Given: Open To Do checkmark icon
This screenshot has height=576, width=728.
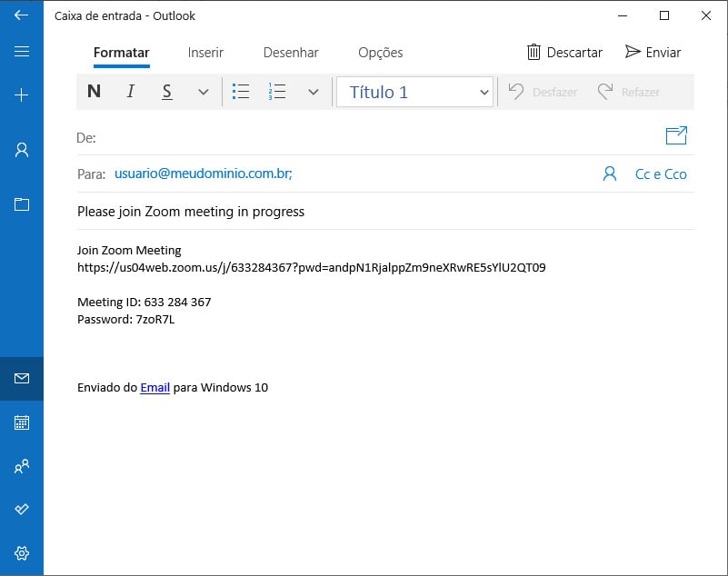Looking at the screenshot, I should (21, 509).
